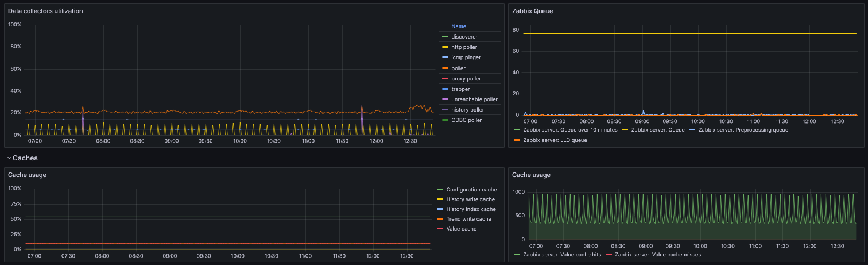Image resolution: width=868 pixels, height=265 pixels.
Task: Collapse the Caches row chevron
Action: point(9,158)
